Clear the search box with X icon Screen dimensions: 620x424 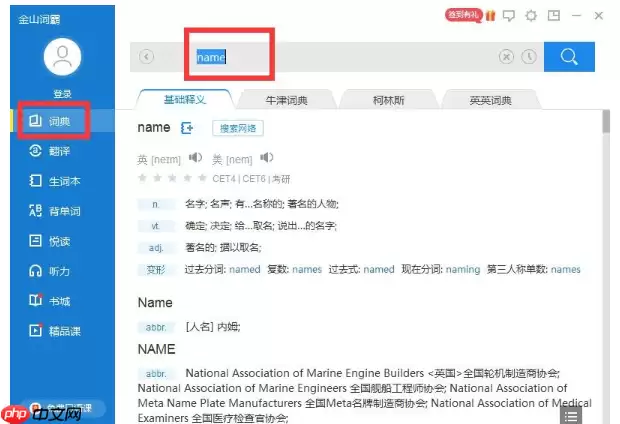506,57
